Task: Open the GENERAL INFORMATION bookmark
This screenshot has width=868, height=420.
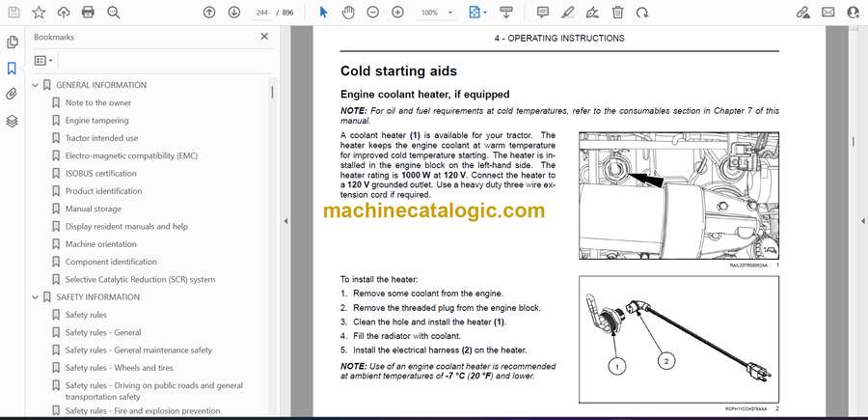Action: [x=101, y=85]
